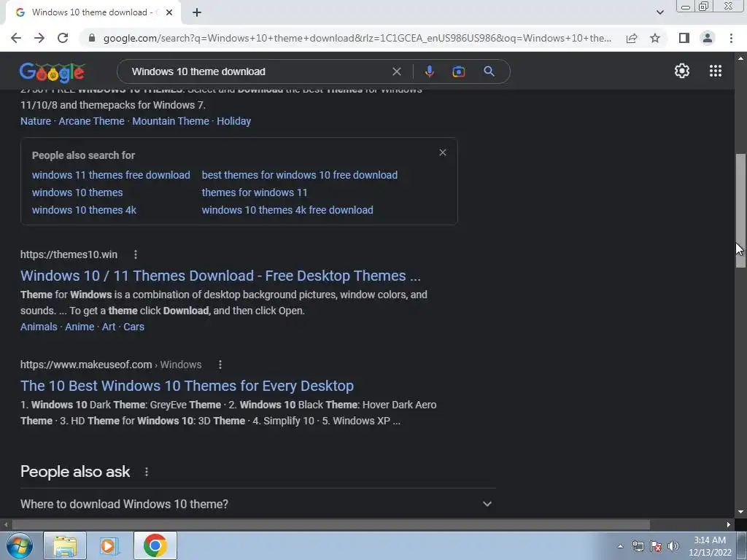The width and height of the screenshot is (747, 560).
Task: Open the Chrome profile avatar menu
Action: tap(708, 38)
